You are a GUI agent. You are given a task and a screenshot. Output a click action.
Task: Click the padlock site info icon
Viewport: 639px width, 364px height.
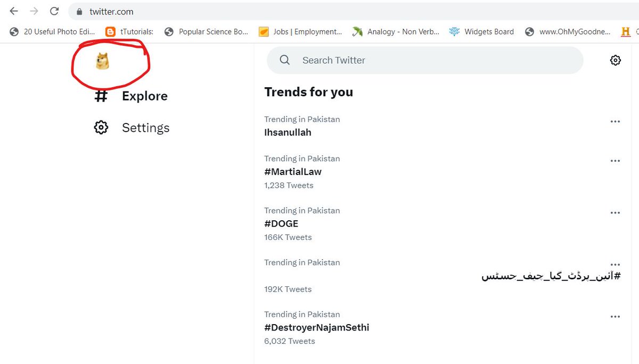coord(79,11)
